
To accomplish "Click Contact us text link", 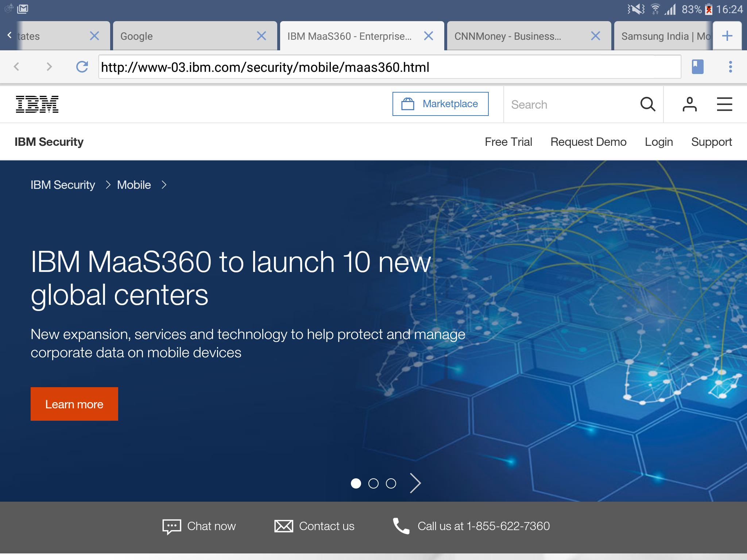I will coord(327,526).
